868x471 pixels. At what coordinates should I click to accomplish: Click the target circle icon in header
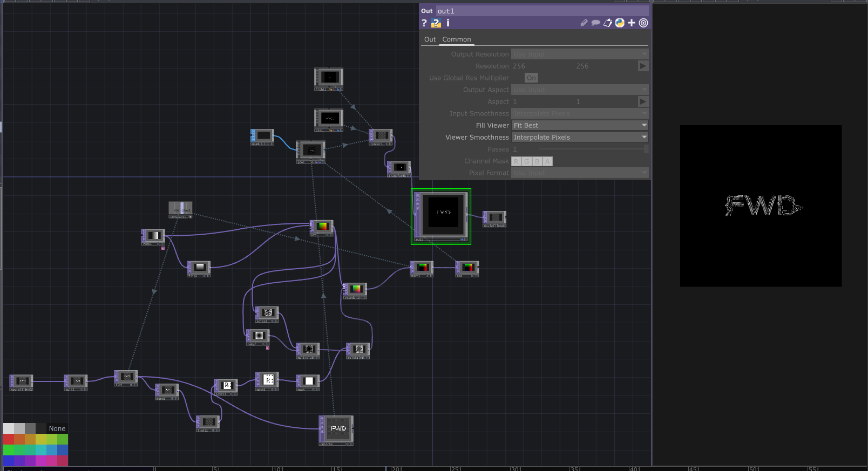click(x=643, y=23)
